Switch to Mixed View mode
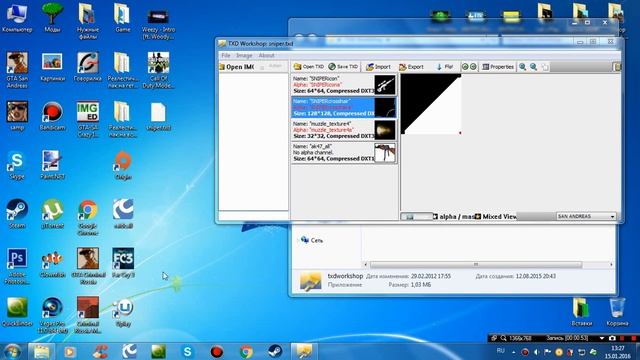 coord(496,216)
